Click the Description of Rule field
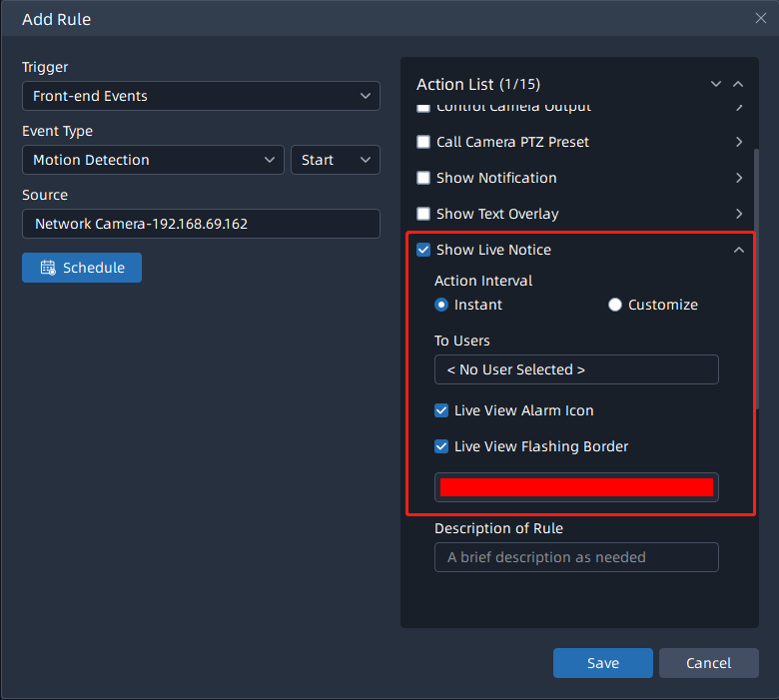Screen dimensions: 779x700 (576, 557)
